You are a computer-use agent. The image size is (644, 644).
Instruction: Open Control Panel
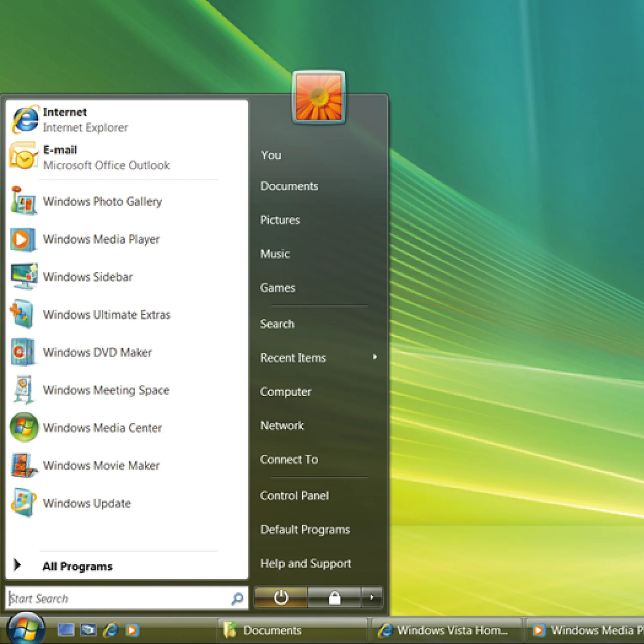(295, 495)
